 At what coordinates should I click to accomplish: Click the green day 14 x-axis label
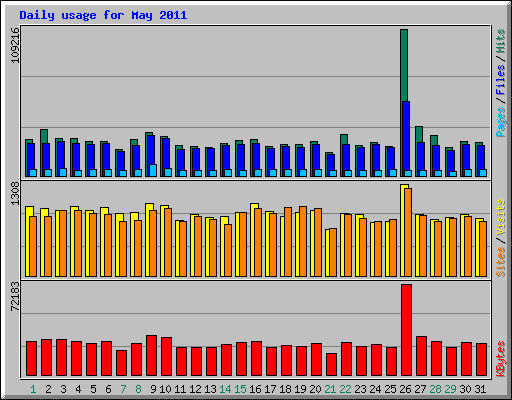point(225,389)
